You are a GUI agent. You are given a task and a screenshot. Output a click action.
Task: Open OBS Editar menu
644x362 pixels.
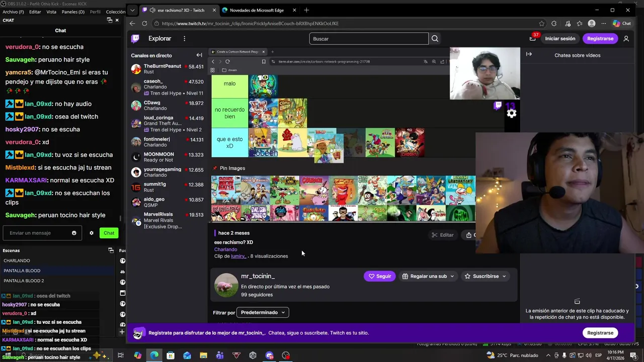[x=35, y=12]
